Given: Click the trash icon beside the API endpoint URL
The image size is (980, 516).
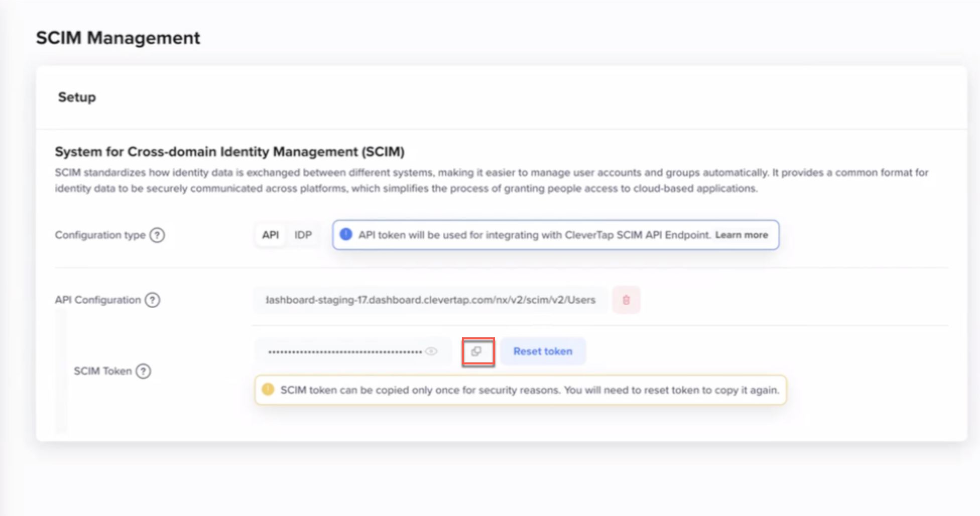Looking at the screenshot, I should (x=626, y=300).
